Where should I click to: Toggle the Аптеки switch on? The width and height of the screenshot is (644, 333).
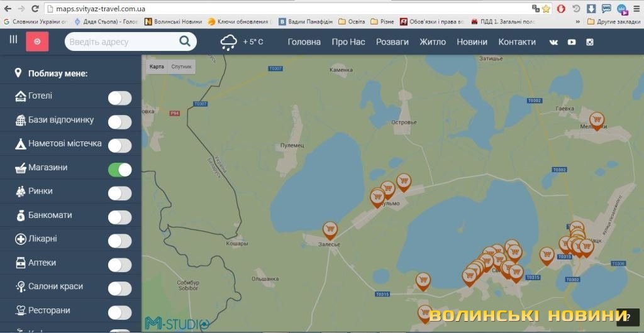point(119,265)
